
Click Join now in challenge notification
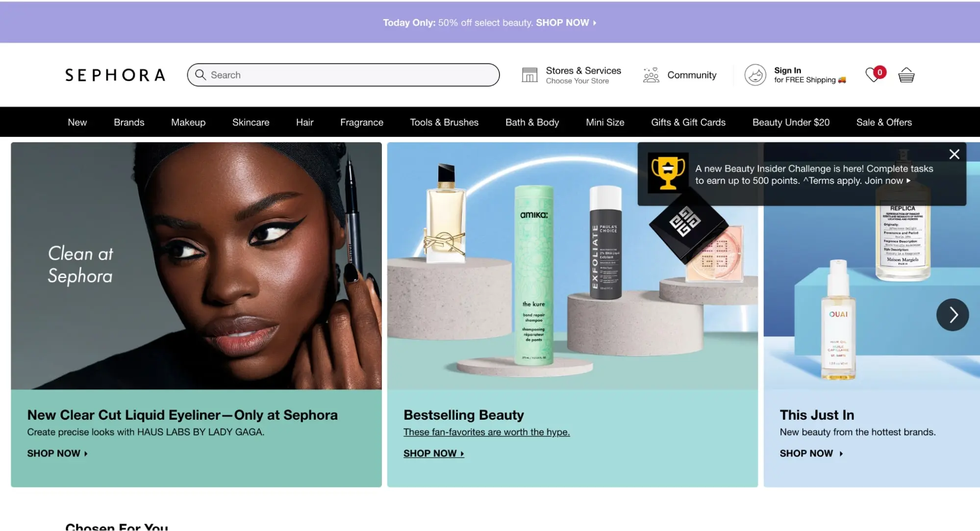click(x=887, y=181)
